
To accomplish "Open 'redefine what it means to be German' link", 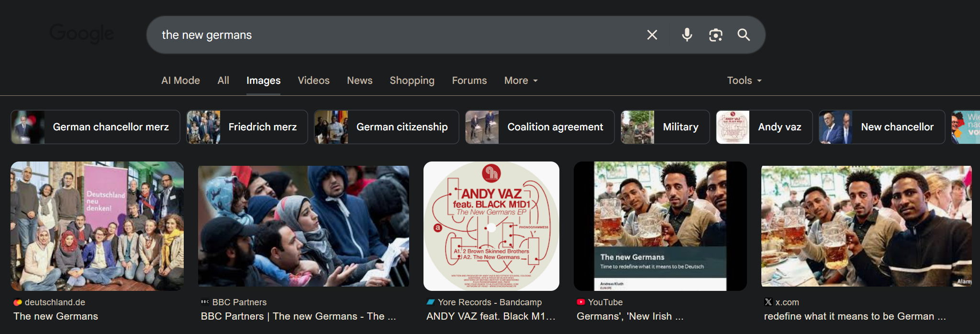I will pos(855,316).
